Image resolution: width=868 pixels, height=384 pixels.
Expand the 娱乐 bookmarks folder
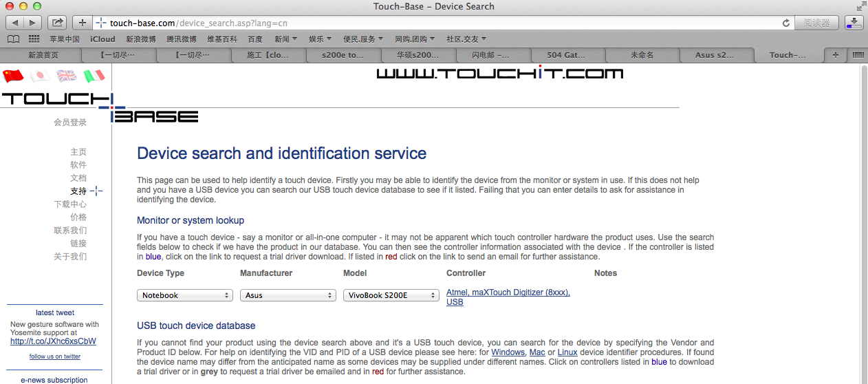pyautogui.click(x=320, y=39)
